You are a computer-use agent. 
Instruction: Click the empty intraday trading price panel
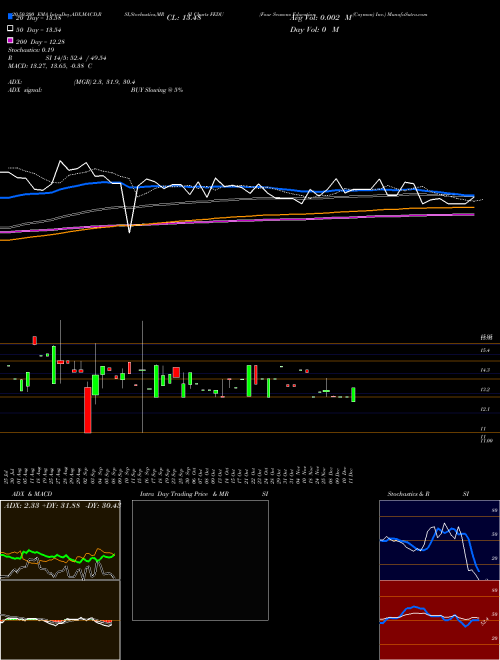pyautogui.click(x=200, y=560)
